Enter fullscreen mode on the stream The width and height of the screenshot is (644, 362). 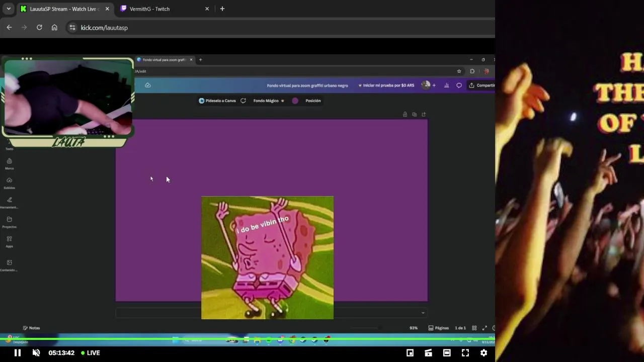(x=465, y=353)
